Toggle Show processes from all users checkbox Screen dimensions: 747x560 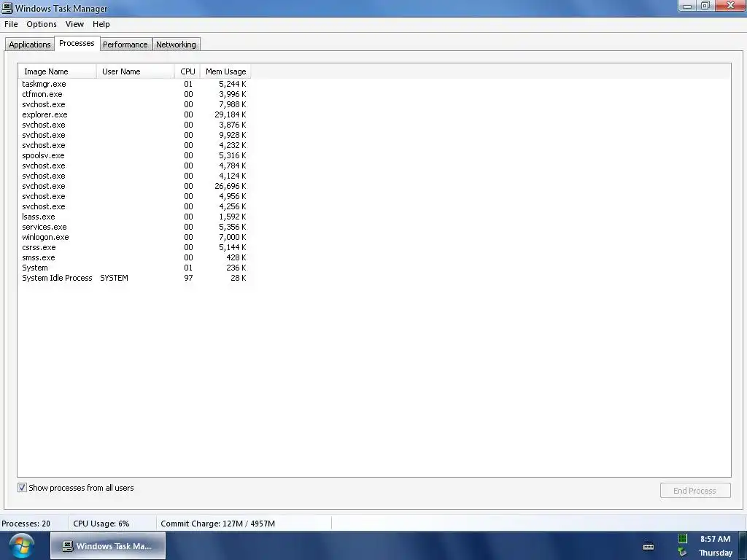click(x=22, y=488)
